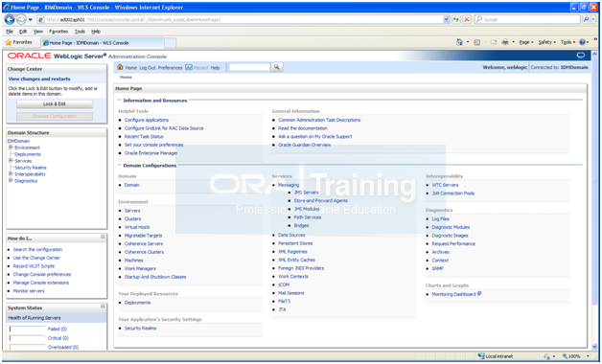Click in the Google search box
The image size is (602, 364).
pyautogui.click(x=528, y=19)
